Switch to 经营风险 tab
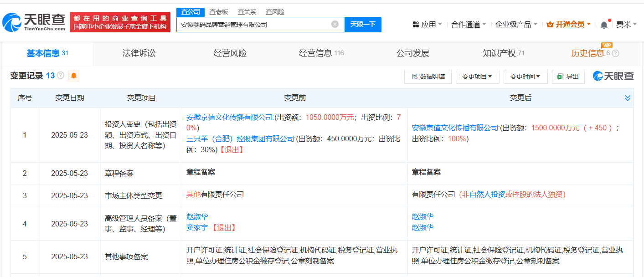This screenshot has width=644, height=277. pyautogui.click(x=230, y=53)
